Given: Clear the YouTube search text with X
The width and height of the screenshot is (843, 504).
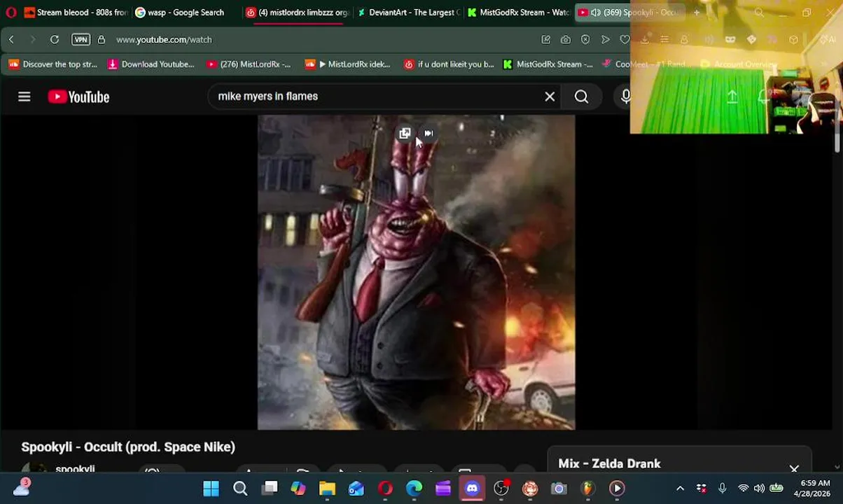Looking at the screenshot, I should point(550,97).
